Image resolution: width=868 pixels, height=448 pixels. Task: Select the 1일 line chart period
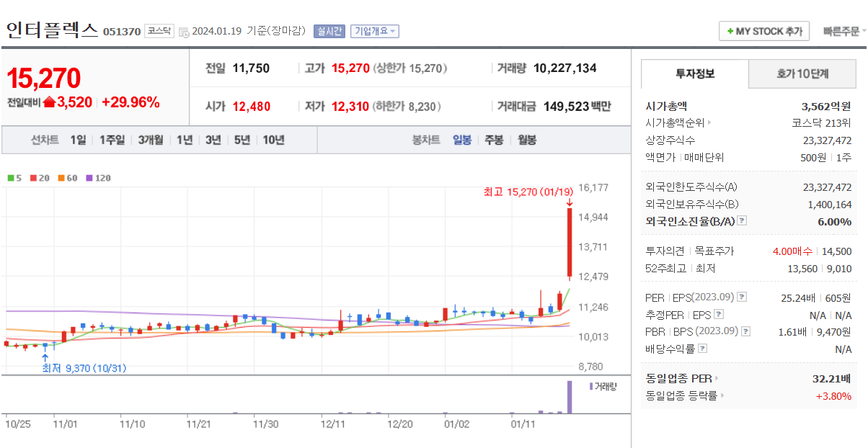point(78,140)
